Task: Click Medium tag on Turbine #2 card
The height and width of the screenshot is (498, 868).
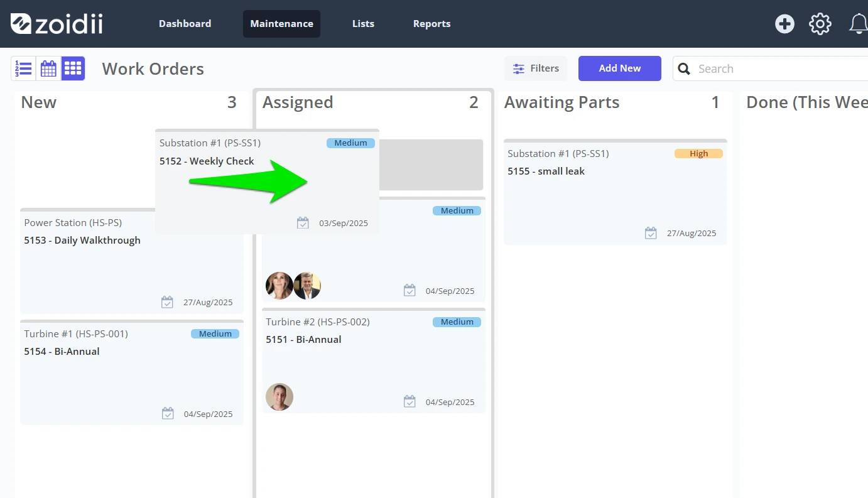Action: [x=457, y=322]
